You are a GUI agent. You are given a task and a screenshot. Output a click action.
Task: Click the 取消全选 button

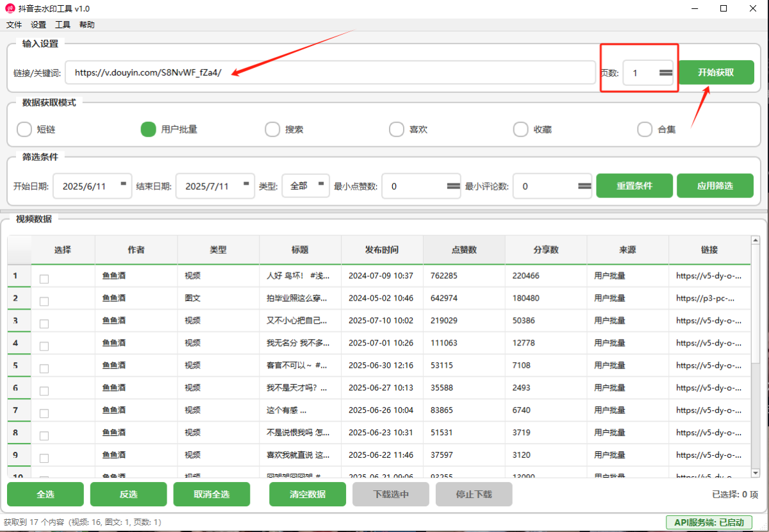coord(211,494)
